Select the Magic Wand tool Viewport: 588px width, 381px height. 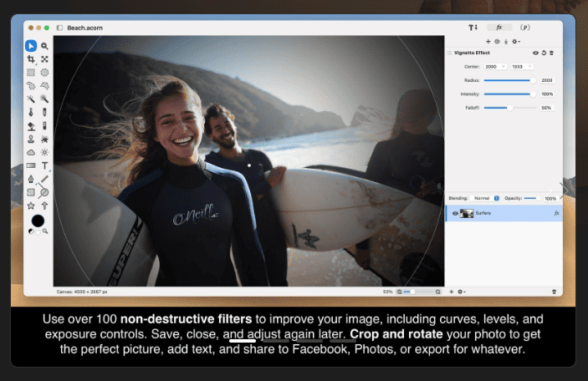(31, 99)
